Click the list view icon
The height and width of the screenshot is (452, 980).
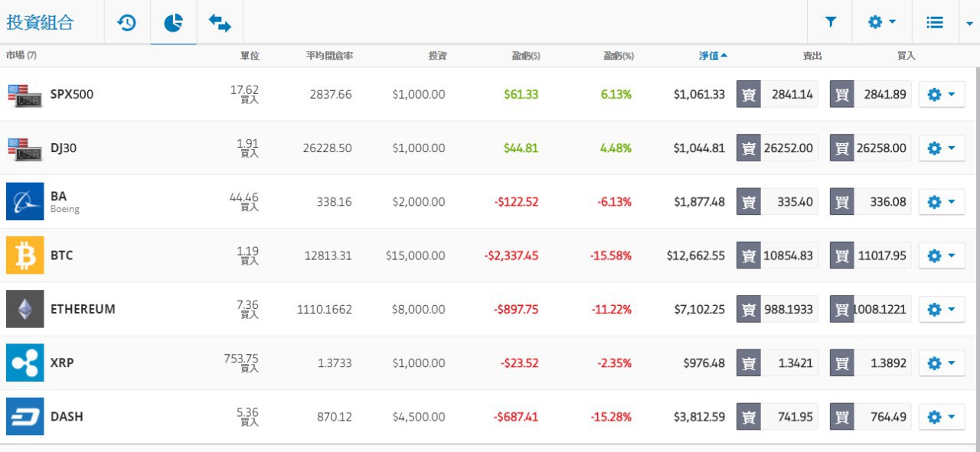(934, 23)
